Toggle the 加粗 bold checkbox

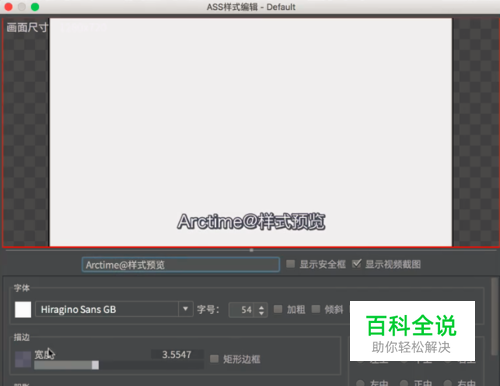tap(278, 309)
